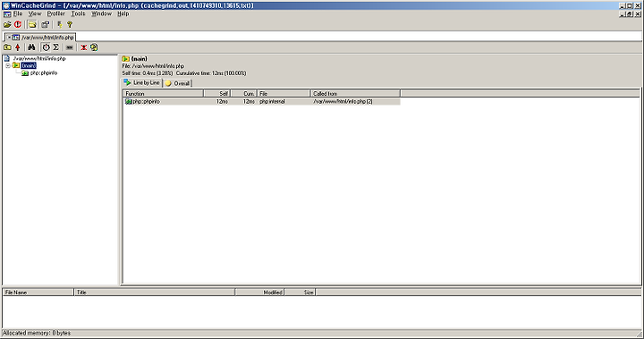Select the {main} node in the tree
The height and width of the screenshot is (339, 644).
click(x=29, y=66)
